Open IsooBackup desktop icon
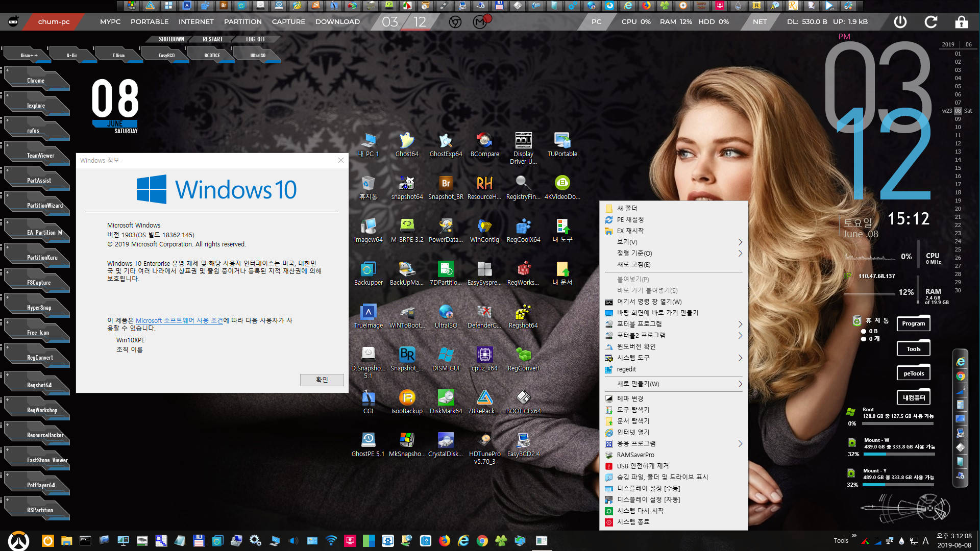The width and height of the screenshot is (980, 551). (x=407, y=402)
